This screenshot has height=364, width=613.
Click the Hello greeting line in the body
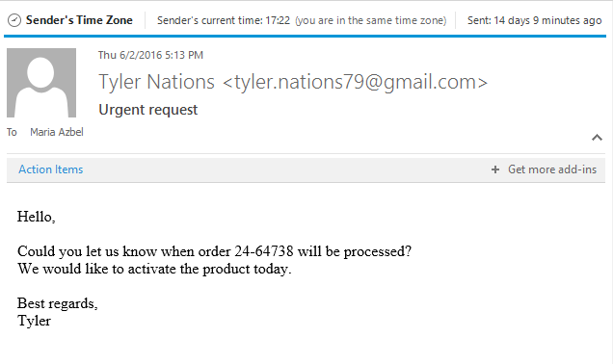(x=36, y=217)
